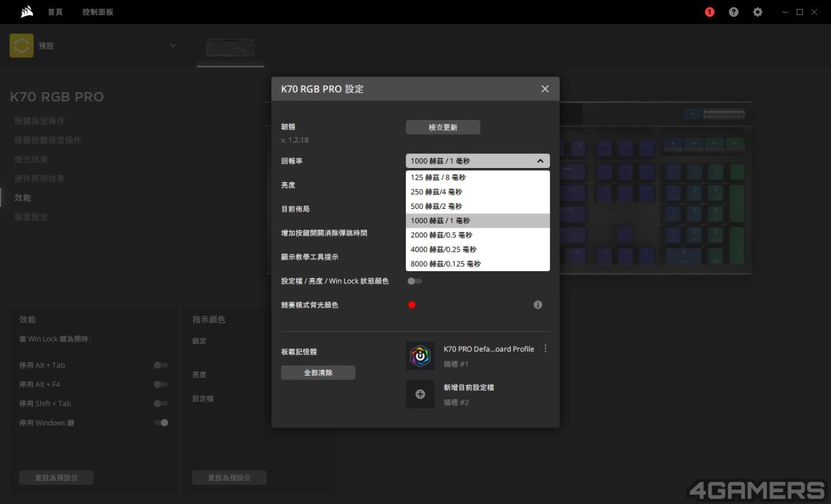The image size is (831, 504).
Task: Expand the 預設 profile dropdown chevron
Action: tap(173, 46)
